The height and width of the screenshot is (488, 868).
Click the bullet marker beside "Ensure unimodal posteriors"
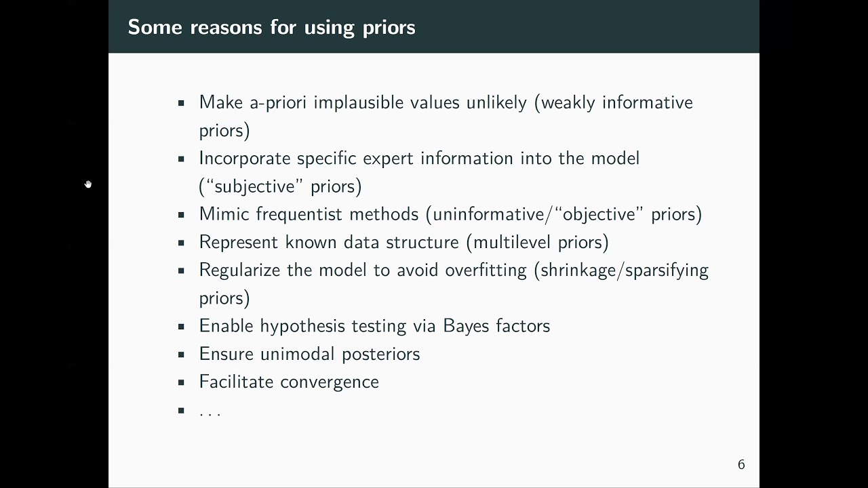coord(181,354)
